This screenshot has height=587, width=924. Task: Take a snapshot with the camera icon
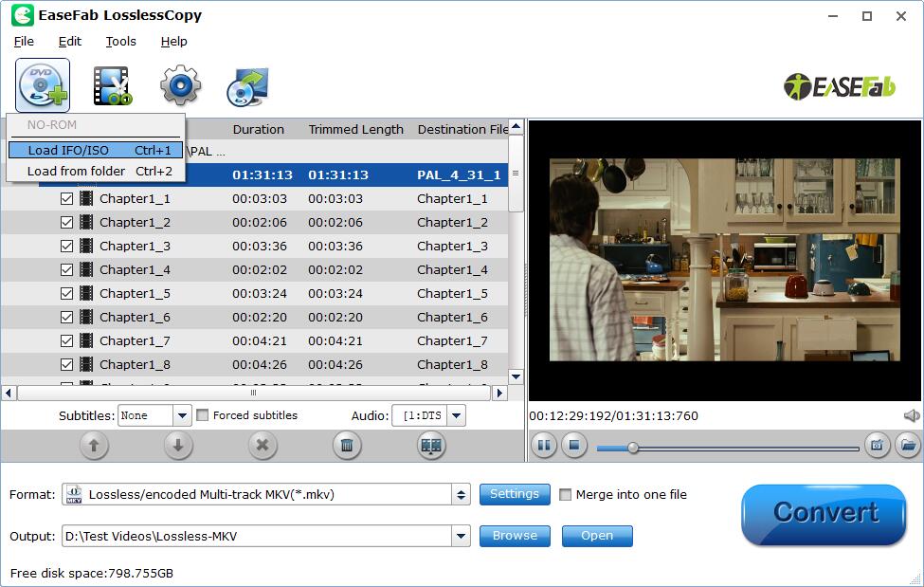(x=877, y=446)
